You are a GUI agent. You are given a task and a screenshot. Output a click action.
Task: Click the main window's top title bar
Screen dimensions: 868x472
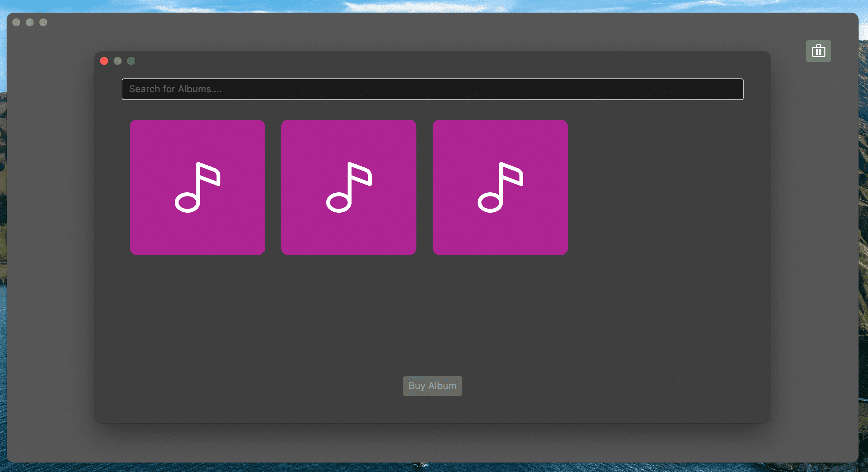(433, 22)
